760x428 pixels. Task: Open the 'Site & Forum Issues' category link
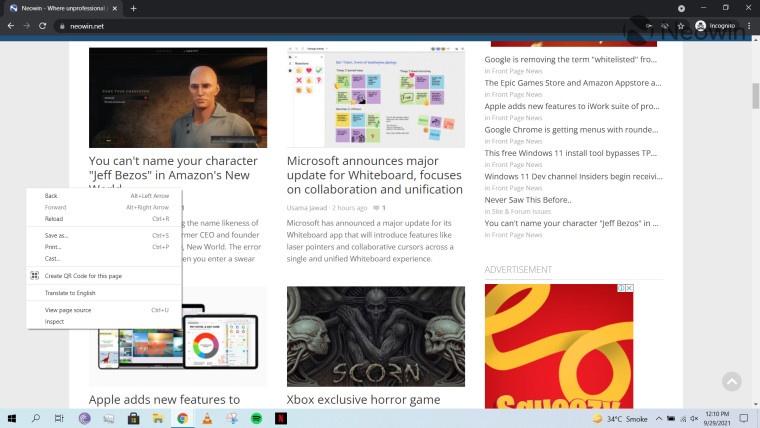click(x=521, y=211)
